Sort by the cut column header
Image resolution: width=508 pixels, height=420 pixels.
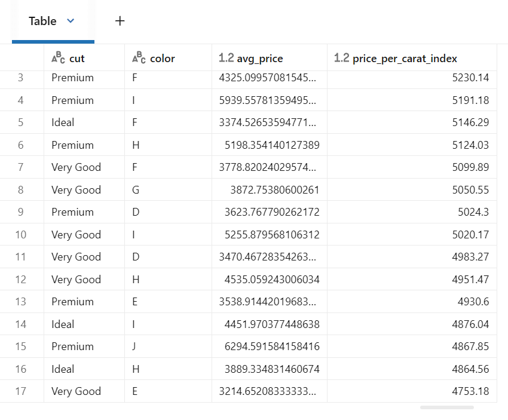[77, 58]
